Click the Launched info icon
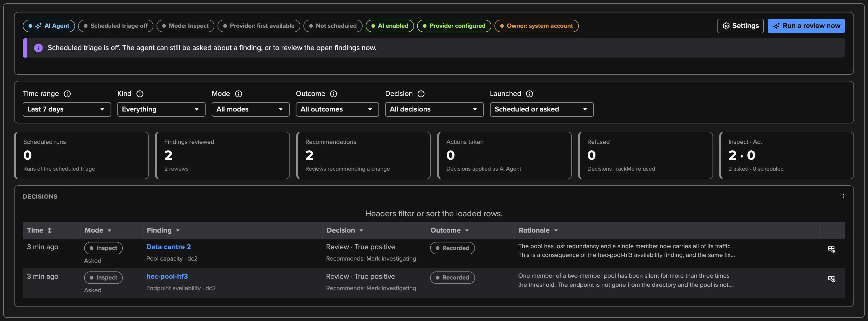Viewport: 868px width, 321px height. click(530, 94)
